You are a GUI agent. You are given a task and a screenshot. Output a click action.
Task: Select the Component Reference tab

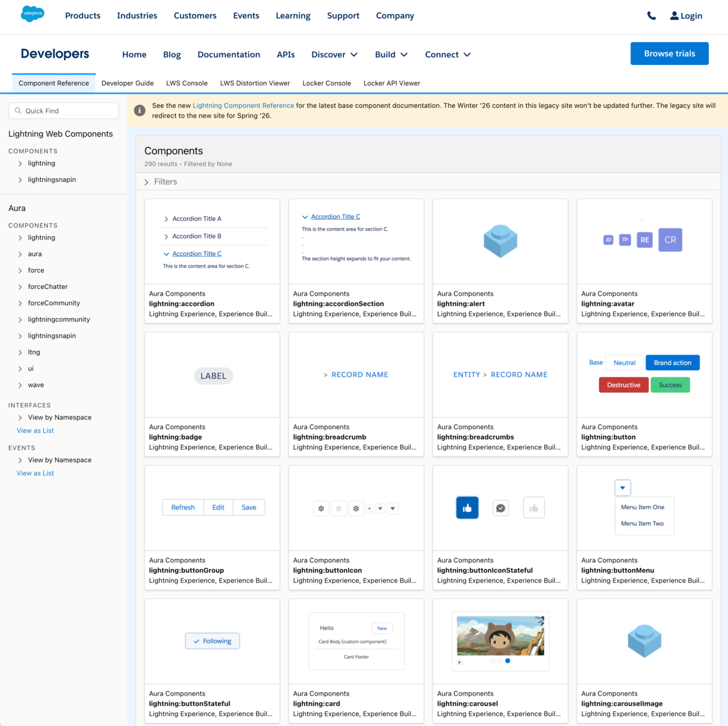(53, 83)
